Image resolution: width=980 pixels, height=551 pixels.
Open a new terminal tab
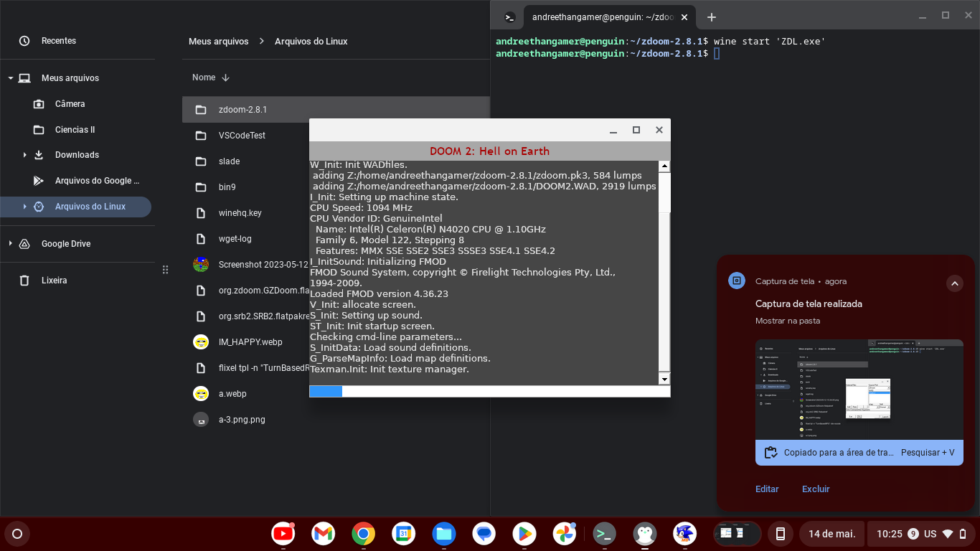(x=712, y=17)
